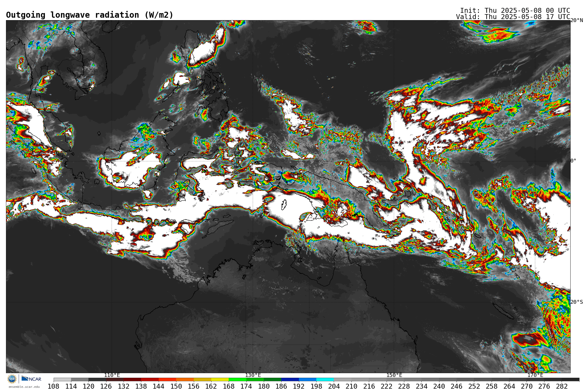Image resolution: width=588 pixels, height=390 pixels.
Task: Click the 20°N latitude label
Action: [577, 20]
